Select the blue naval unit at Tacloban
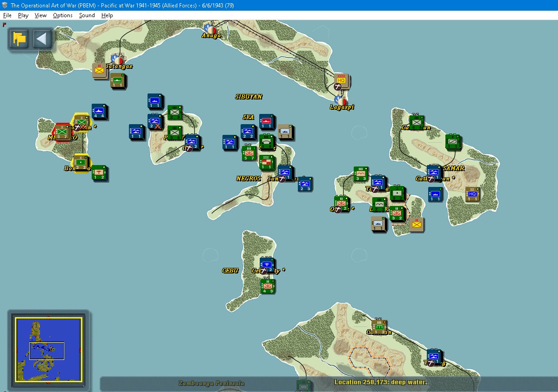The image size is (558, 392). tap(378, 183)
